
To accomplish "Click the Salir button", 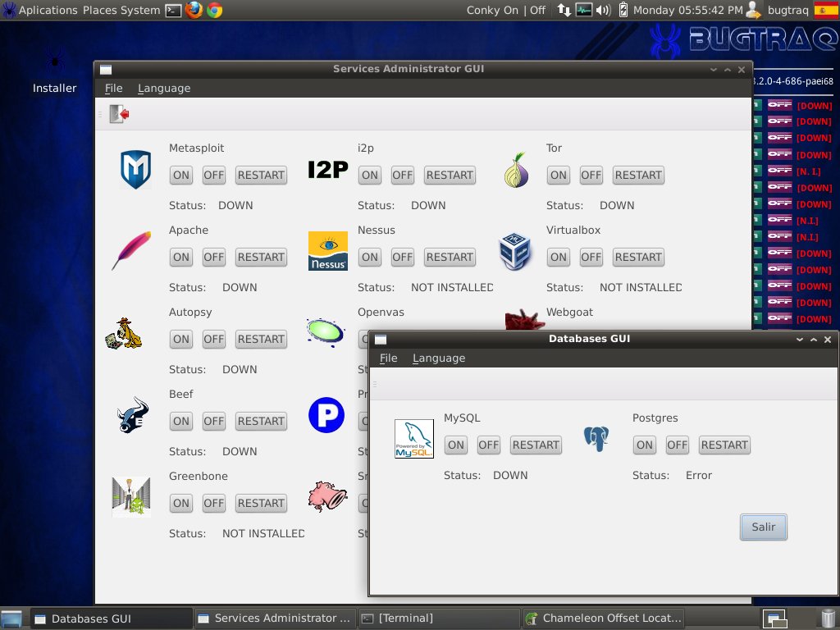I will (764, 527).
